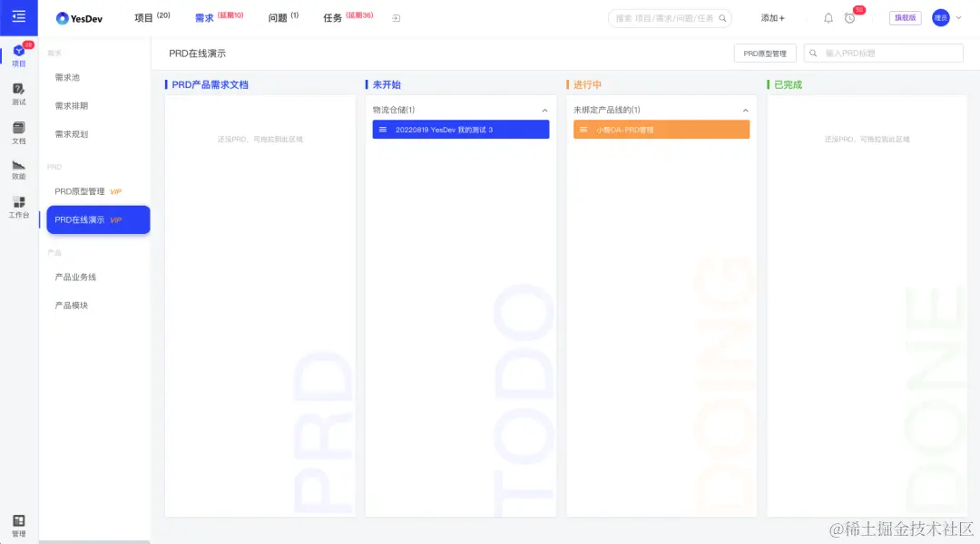This screenshot has width=980, height=544.
Task: Switch to 项目 (20) tab
Action: [152, 17]
